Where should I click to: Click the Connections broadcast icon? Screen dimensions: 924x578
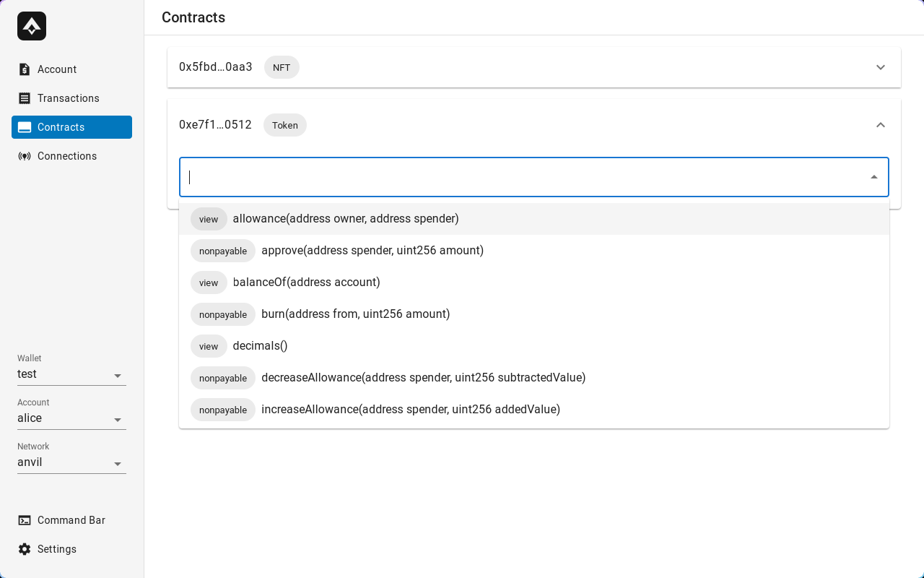pyautogui.click(x=25, y=156)
